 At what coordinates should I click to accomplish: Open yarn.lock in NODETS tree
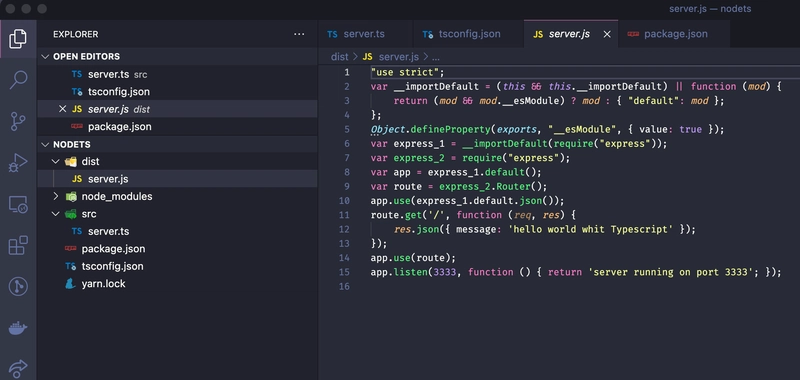pos(178,284)
